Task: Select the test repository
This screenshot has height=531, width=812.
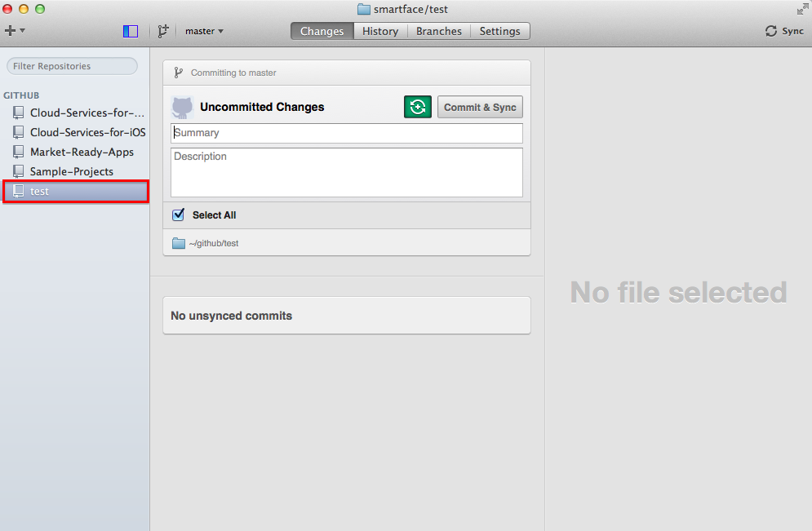Action: coord(76,191)
